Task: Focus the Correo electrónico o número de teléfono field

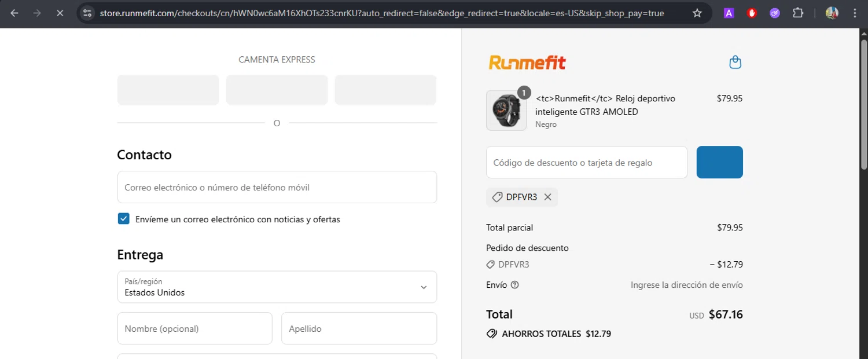Action: click(x=277, y=187)
